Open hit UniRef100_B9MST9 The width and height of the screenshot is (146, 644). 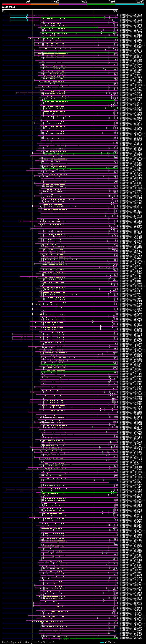(131, 17)
